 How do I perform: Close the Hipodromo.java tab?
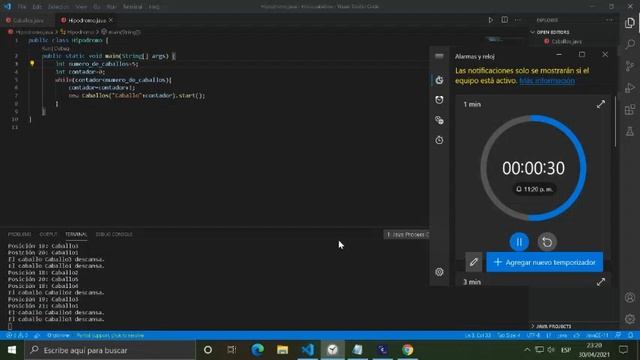click(x=111, y=20)
